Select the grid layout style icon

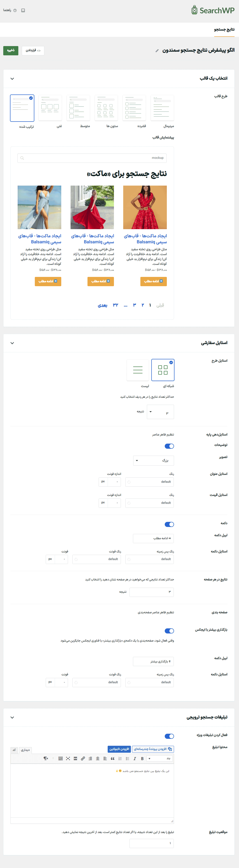click(163, 370)
